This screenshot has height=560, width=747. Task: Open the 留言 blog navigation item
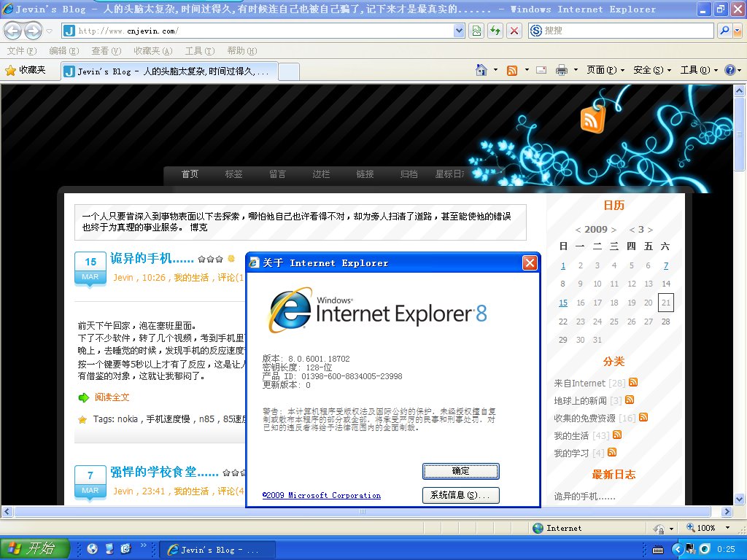coord(277,174)
